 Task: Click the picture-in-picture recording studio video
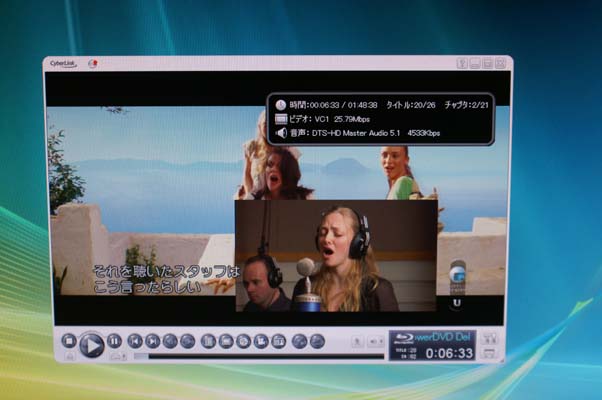pos(336,256)
